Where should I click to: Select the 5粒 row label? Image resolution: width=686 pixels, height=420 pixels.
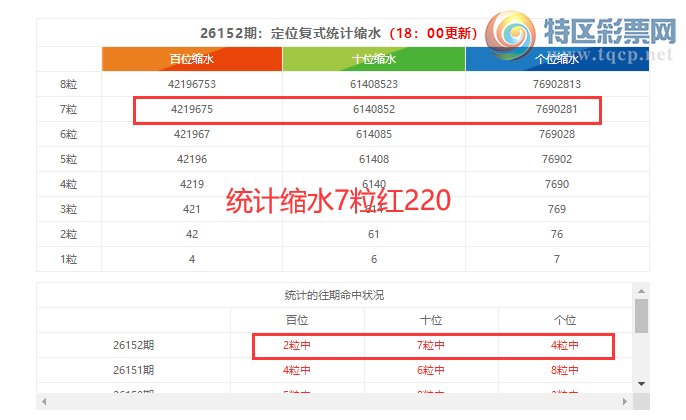pos(69,159)
